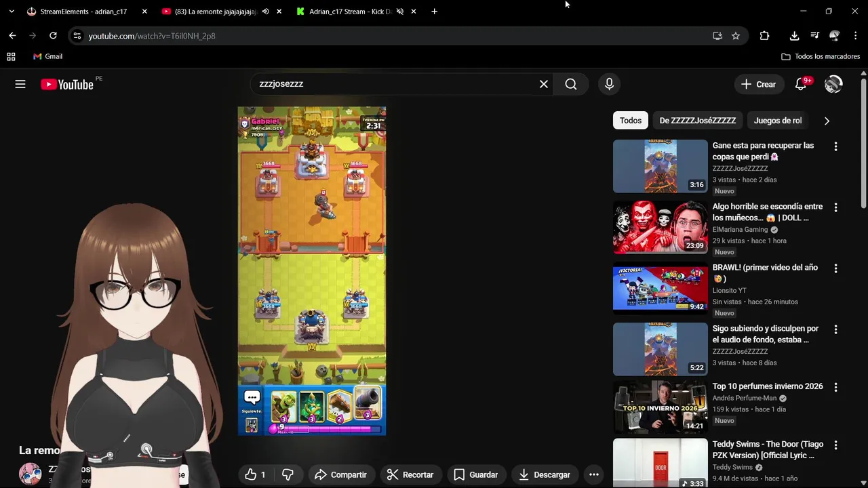View site information icon in address bar
This screenshot has height=488, width=868.
pos(77,36)
